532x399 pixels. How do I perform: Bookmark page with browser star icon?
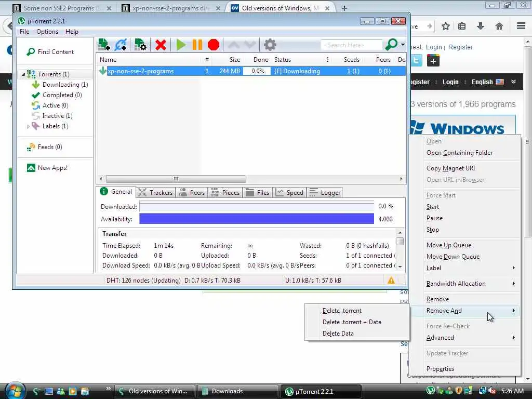pyautogui.click(x=445, y=26)
